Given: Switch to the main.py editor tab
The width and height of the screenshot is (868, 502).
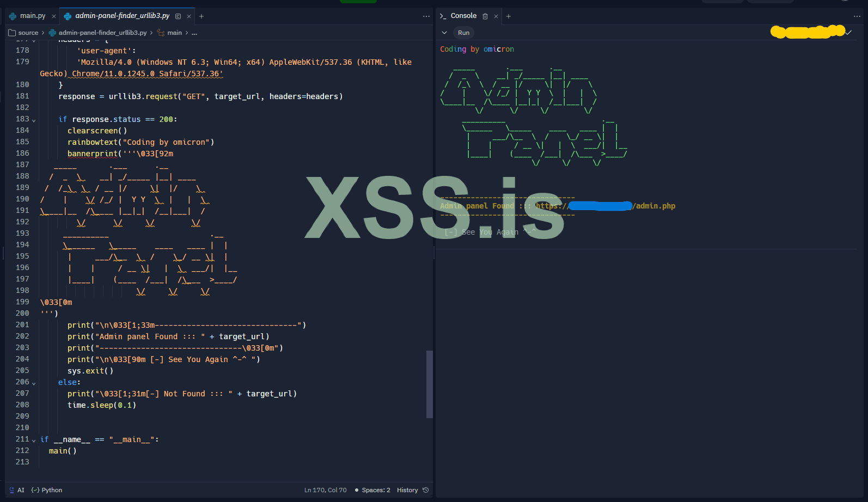Looking at the screenshot, I should 27,16.
